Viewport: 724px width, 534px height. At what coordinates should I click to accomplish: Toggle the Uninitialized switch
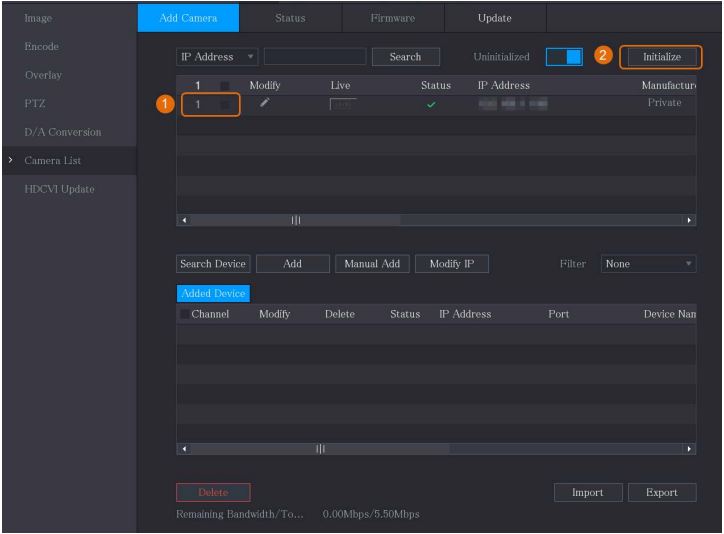(564, 57)
